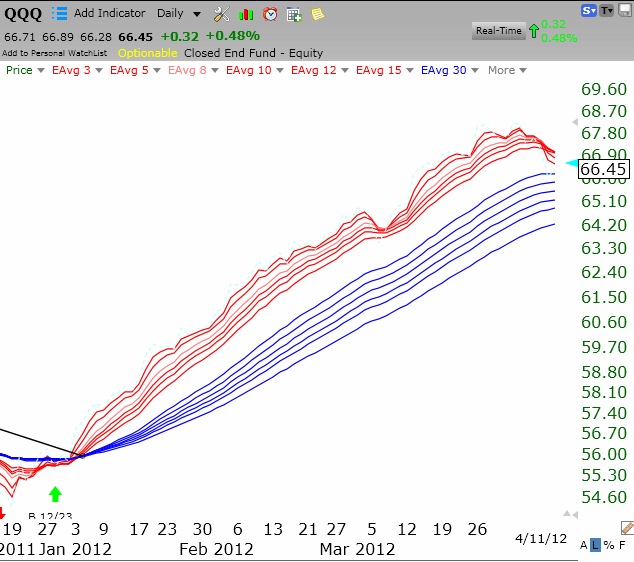Expand the EAvg 12 dropdown

pyautogui.click(x=345, y=70)
